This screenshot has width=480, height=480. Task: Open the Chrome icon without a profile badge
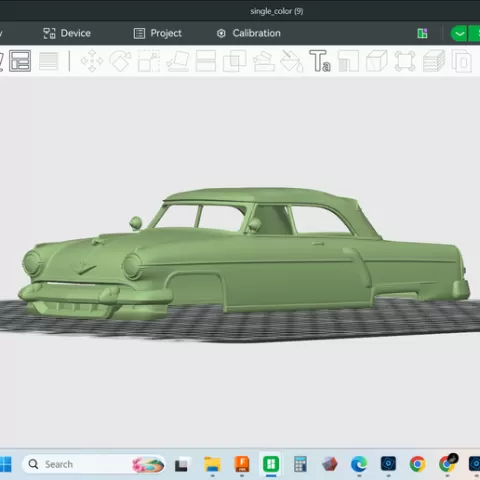tap(418, 464)
